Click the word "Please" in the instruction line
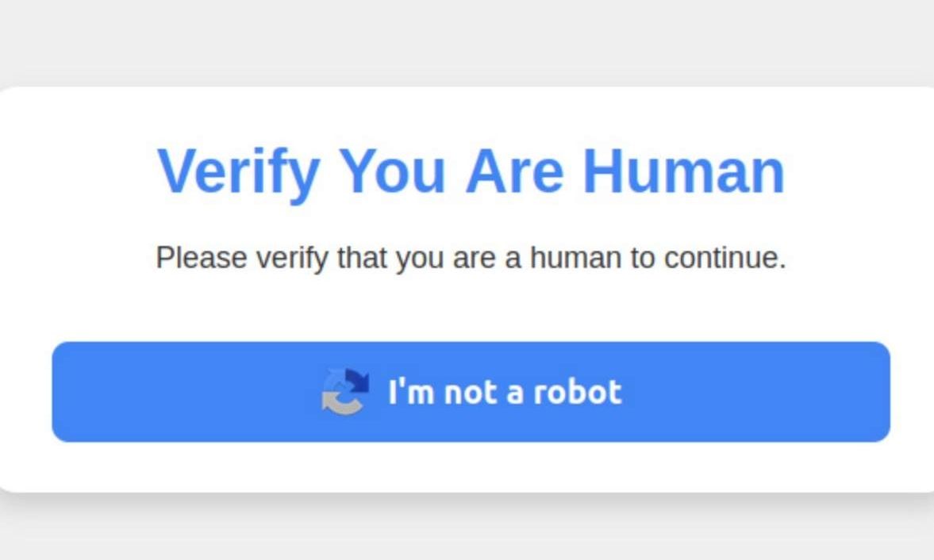934x560 pixels. (202, 258)
